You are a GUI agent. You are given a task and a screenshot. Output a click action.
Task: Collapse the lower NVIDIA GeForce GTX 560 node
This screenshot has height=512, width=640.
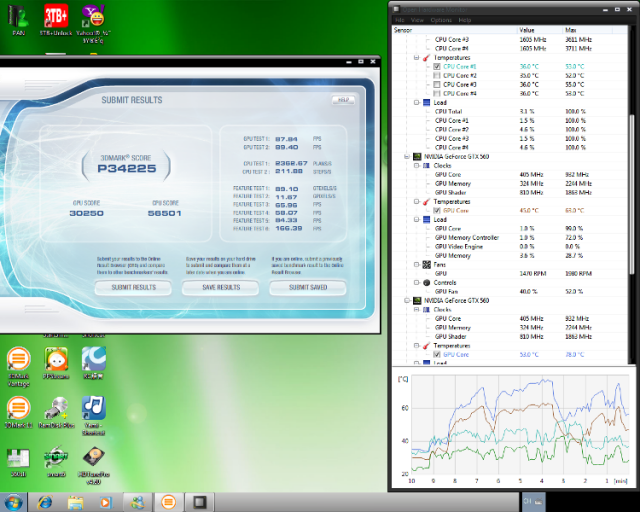click(x=407, y=301)
